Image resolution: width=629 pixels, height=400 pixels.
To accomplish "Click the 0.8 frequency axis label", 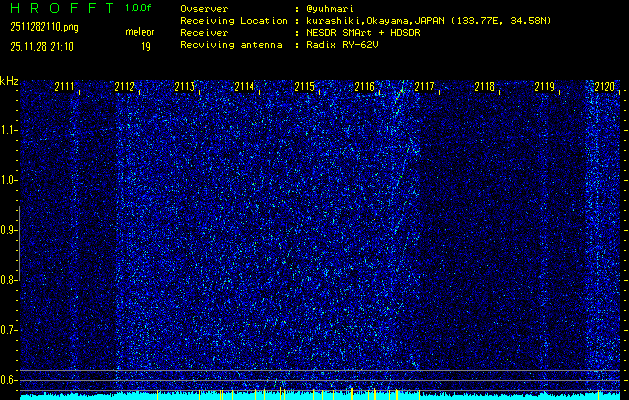I will [8, 280].
